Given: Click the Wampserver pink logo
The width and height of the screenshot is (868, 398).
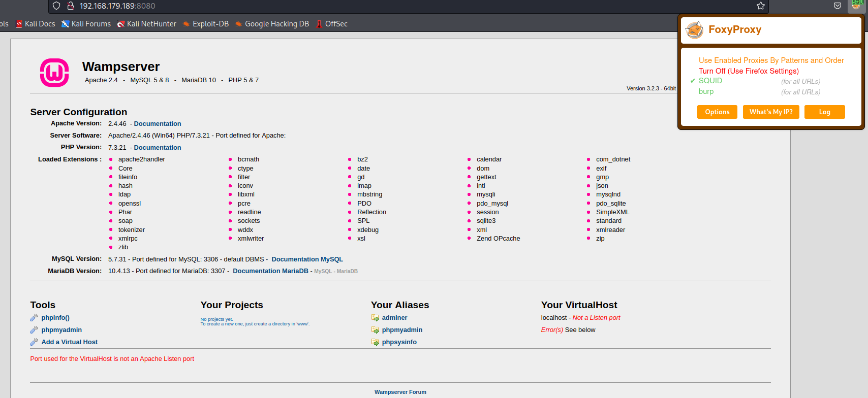Looking at the screenshot, I should point(54,73).
